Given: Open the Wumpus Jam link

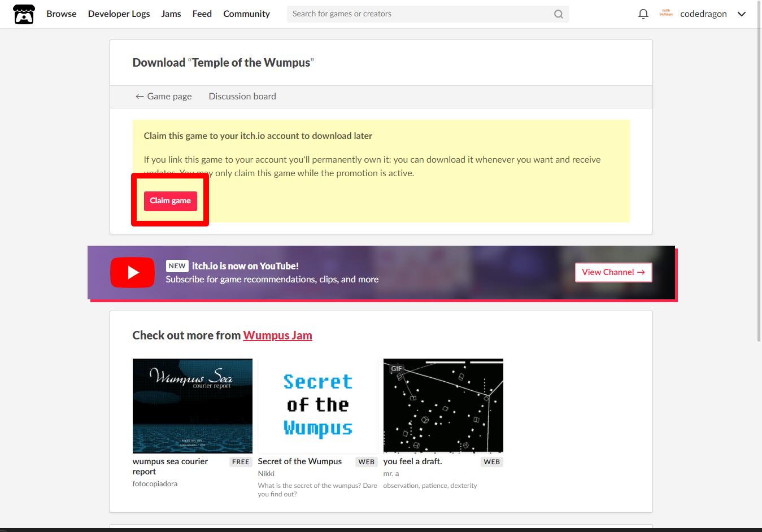Looking at the screenshot, I should point(277,335).
